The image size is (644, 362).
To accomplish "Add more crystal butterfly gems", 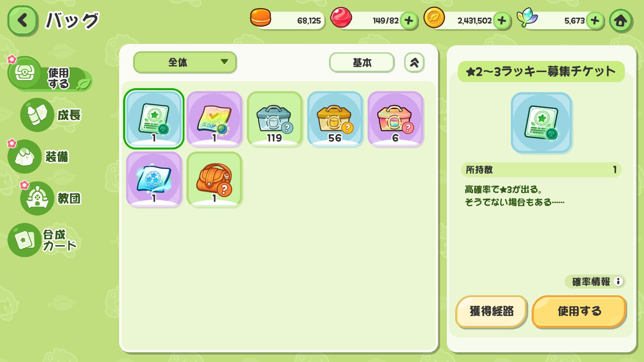I will [595, 21].
